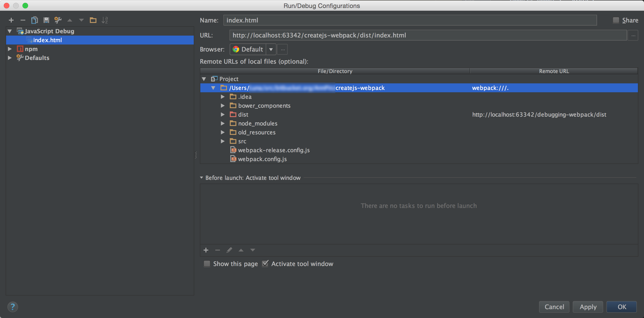This screenshot has height=318, width=644.
Task: Apply the configuration changes
Action: (588, 307)
